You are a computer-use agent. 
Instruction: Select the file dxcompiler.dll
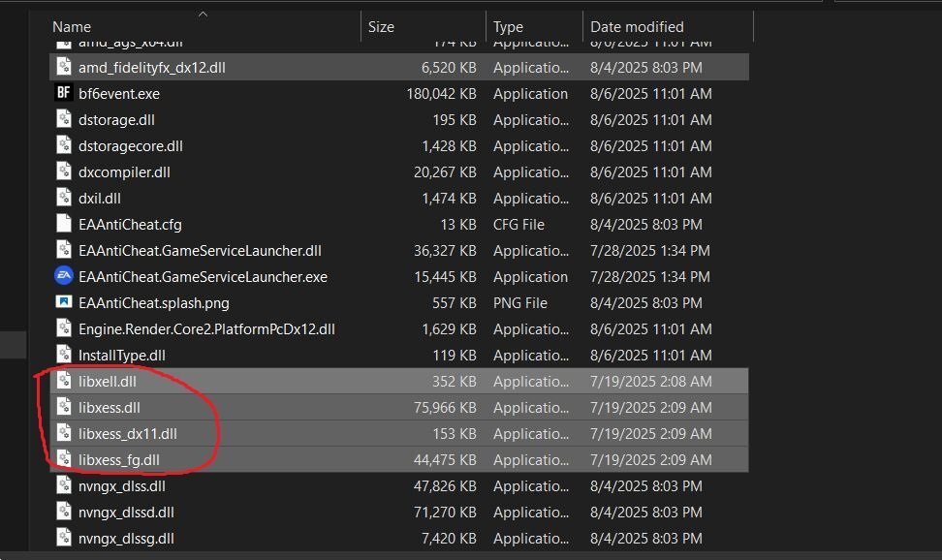pyautogui.click(x=124, y=171)
